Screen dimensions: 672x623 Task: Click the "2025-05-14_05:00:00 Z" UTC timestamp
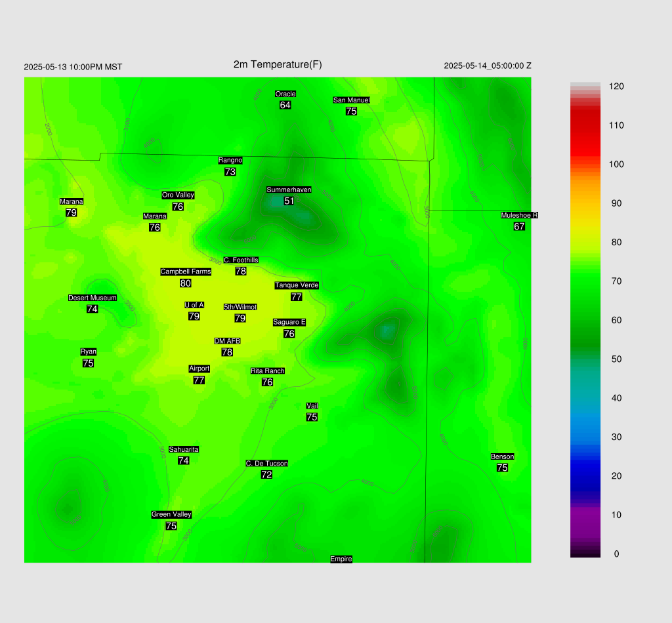tap(488, 66)
